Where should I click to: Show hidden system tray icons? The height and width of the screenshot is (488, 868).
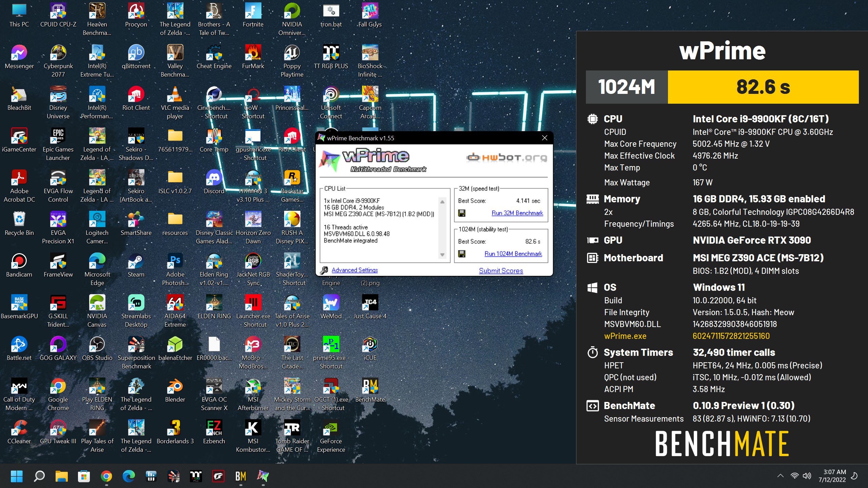tap(780, 476)
